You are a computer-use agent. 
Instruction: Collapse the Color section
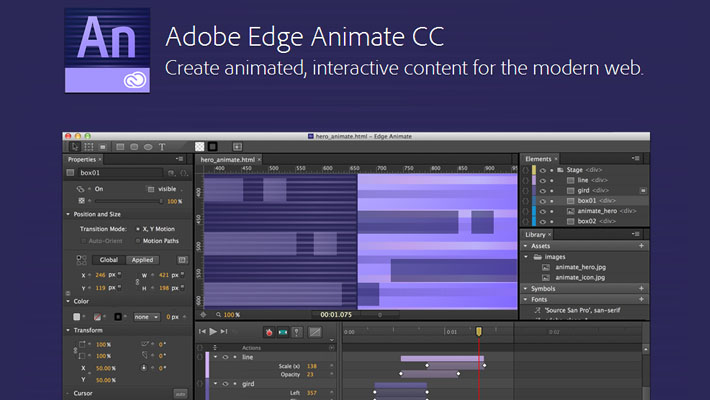68,301
